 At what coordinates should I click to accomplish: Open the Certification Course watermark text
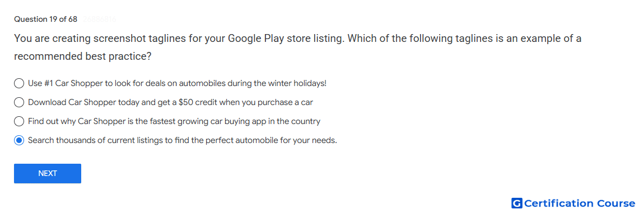tap(580, 203)
